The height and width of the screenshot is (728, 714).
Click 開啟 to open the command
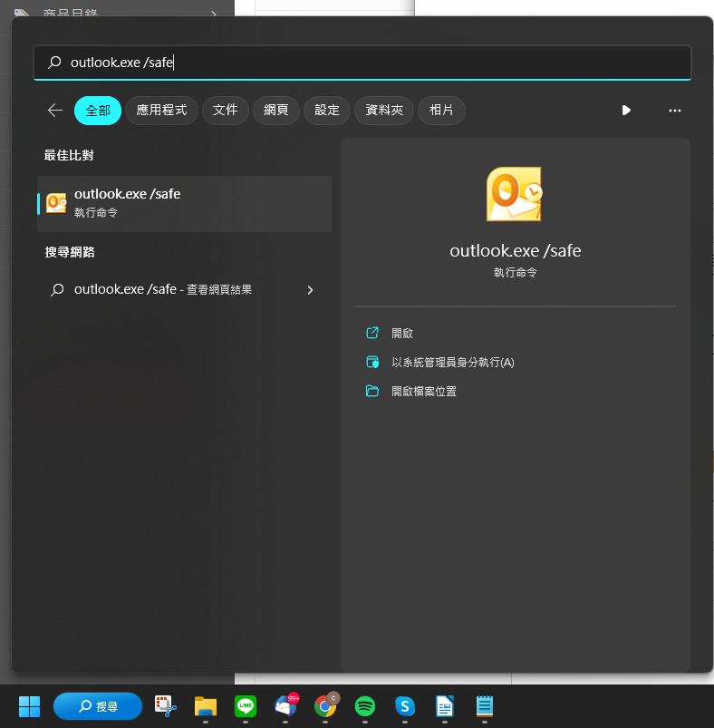click(402, 334)
